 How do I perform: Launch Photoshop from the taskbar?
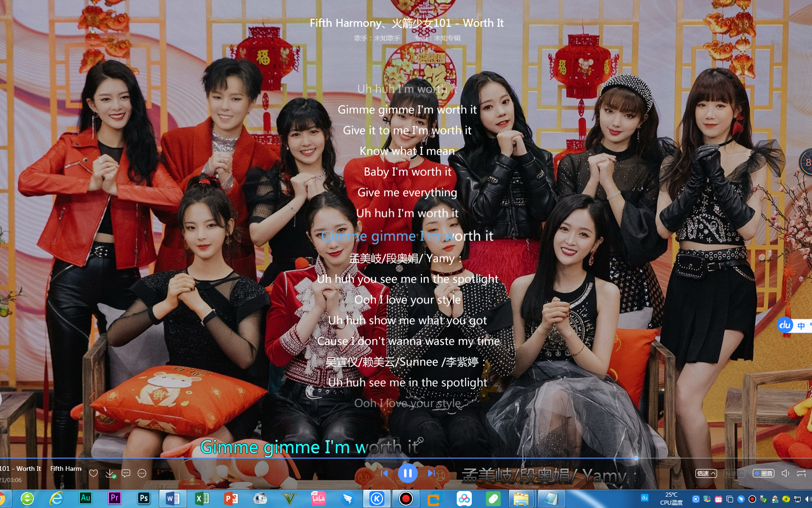(x=143, y=498)
